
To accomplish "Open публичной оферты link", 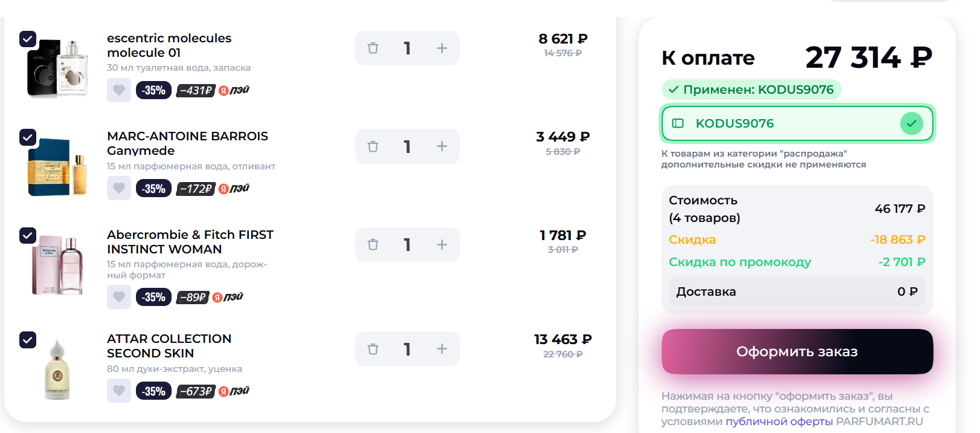I will pos(779,422).
